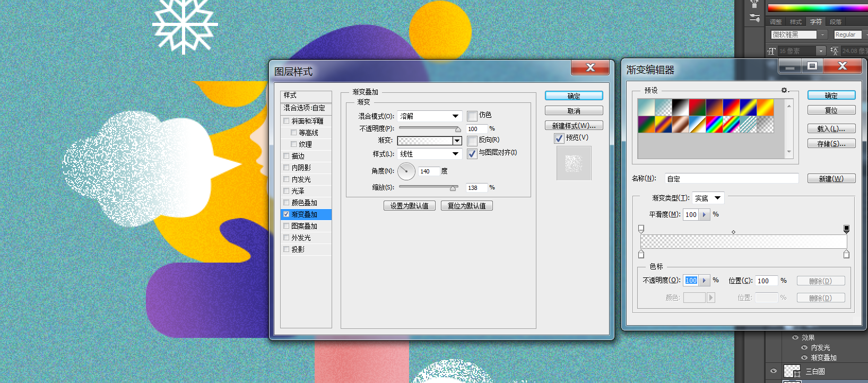Select the transparent rainbow gradient preset
This screenshot has width=868, height=383.
[x=731, y=125]
